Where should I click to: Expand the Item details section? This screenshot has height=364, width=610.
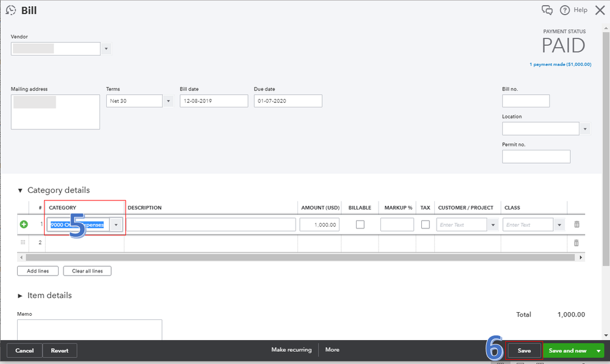coord(20,296)
